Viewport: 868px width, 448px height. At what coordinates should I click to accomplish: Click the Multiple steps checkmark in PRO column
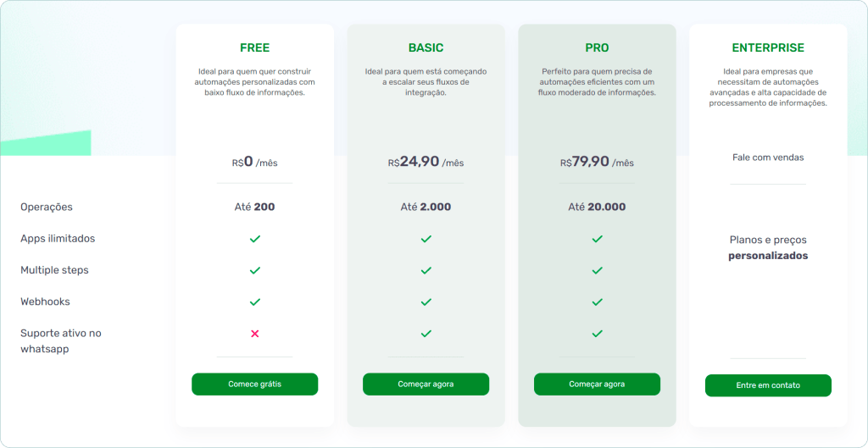coord(597,270)
